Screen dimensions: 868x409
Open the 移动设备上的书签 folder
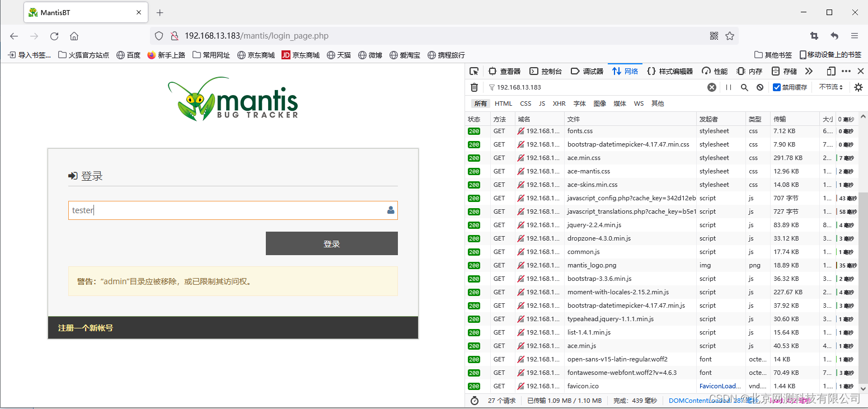[831, 55]
